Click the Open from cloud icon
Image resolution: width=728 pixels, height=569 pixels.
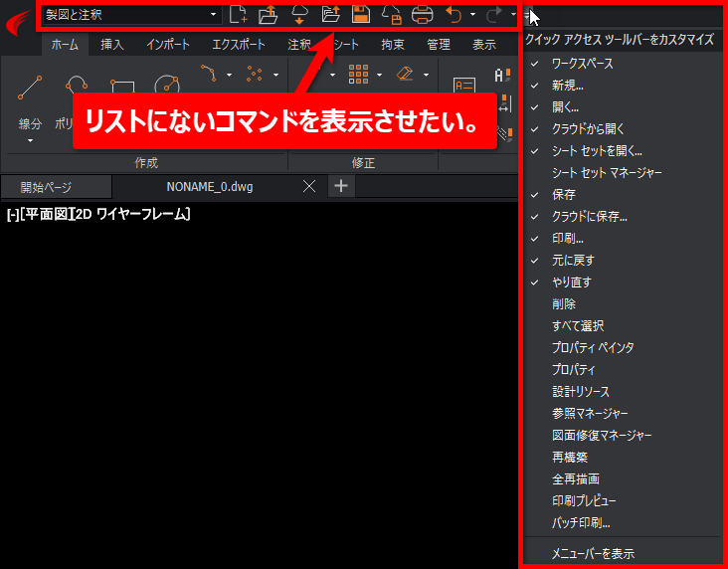tap(299, 14)
